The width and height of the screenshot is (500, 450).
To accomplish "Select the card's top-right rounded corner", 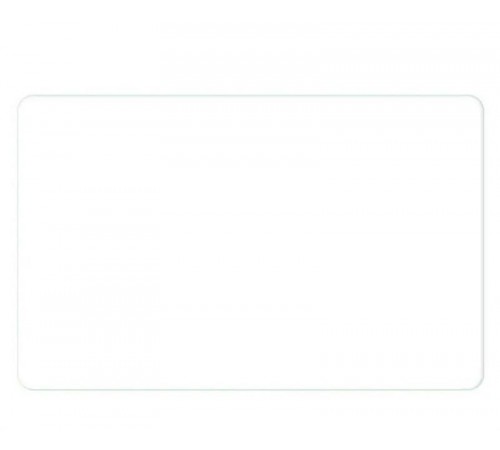I will tap(478, 100).
